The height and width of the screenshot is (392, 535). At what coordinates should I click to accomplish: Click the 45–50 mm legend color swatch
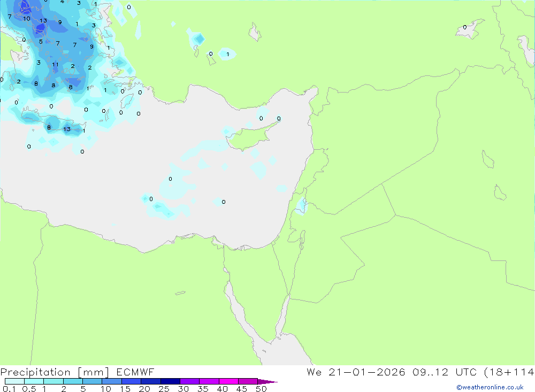point(248,381)
